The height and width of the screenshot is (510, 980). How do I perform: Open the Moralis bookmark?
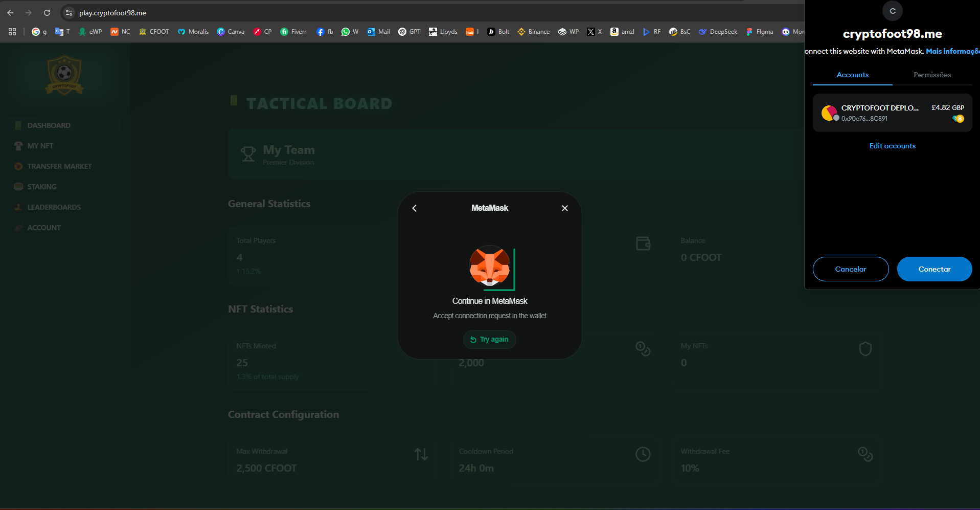[193, 32]
